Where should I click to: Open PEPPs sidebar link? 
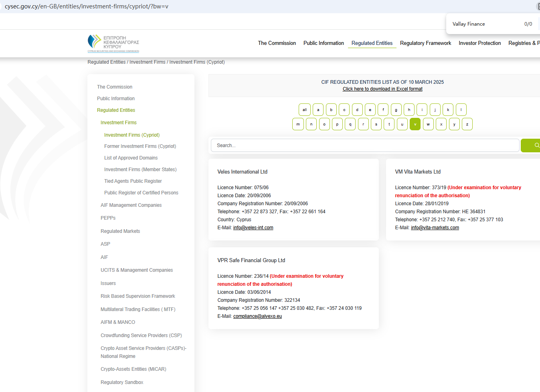coord(108,218)
